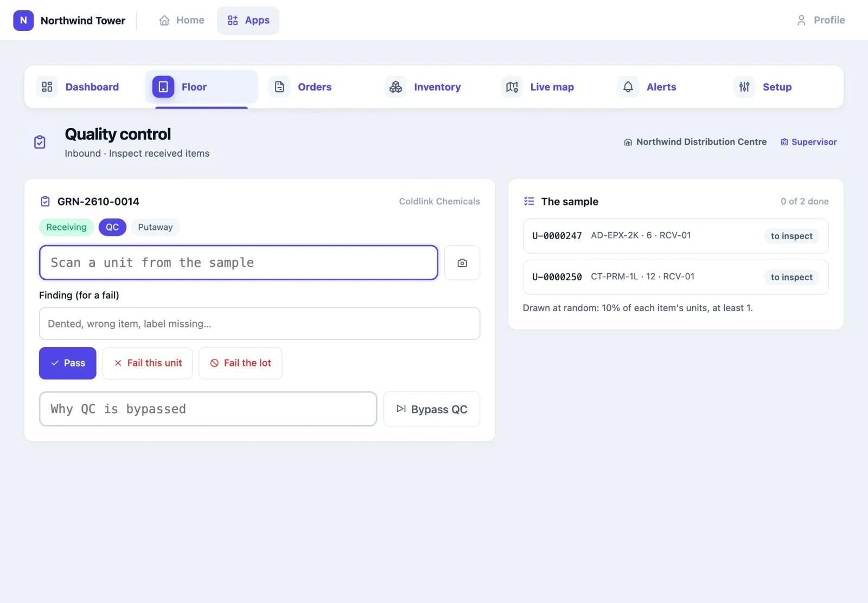Click Fail the lot button
This screenshot has width=868, height=603.
click(240, 363)
